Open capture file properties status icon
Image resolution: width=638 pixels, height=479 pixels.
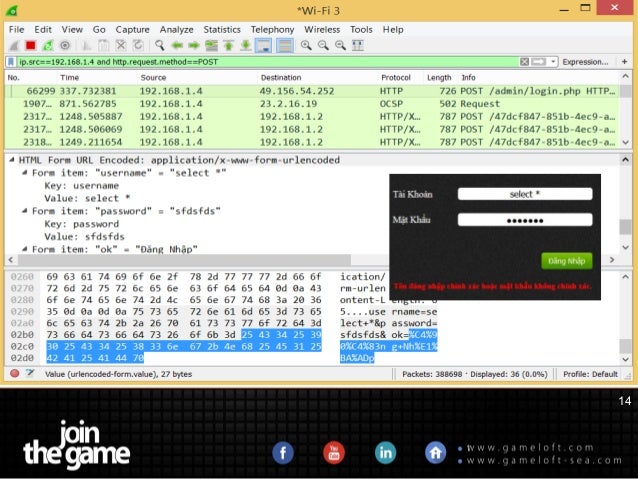30,374
